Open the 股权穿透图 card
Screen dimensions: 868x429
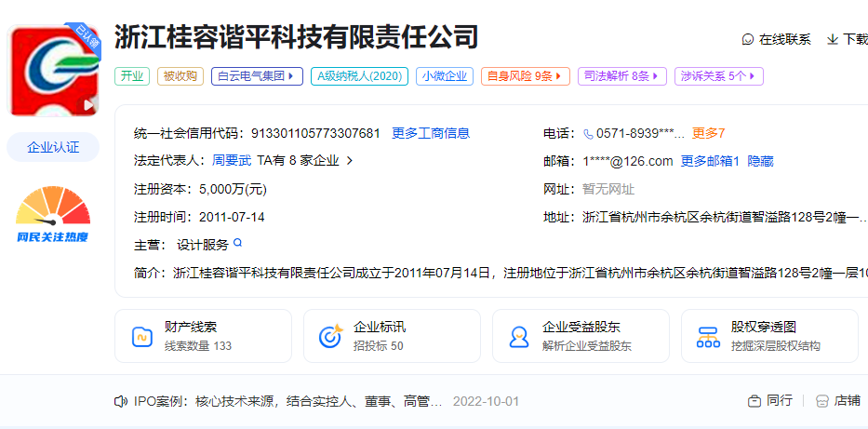[769, 336]
